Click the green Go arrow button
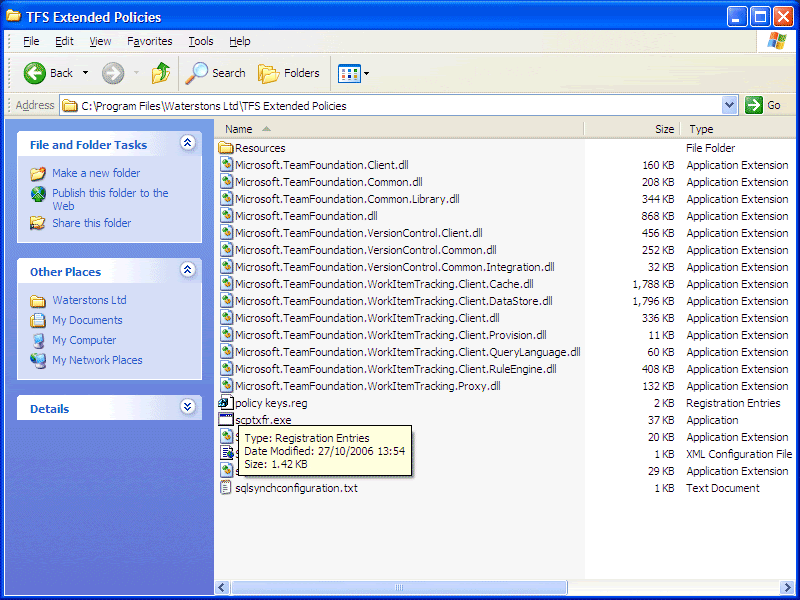Viewport: 800px width, 600px height. [753, 105]
